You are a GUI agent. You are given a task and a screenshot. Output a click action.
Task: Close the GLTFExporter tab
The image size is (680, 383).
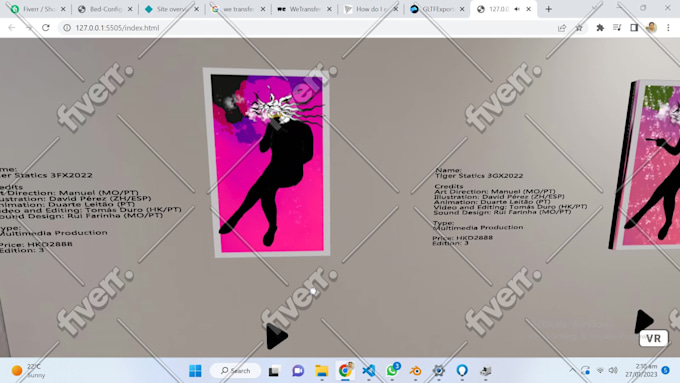tap(462, 9)
